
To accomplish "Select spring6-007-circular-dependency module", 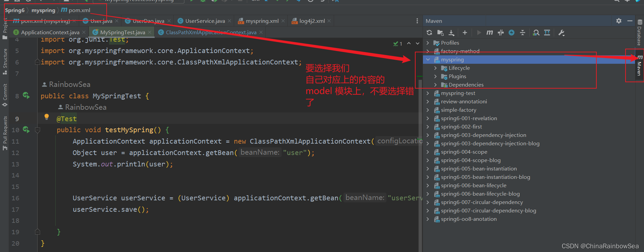I will coord(482,202).
